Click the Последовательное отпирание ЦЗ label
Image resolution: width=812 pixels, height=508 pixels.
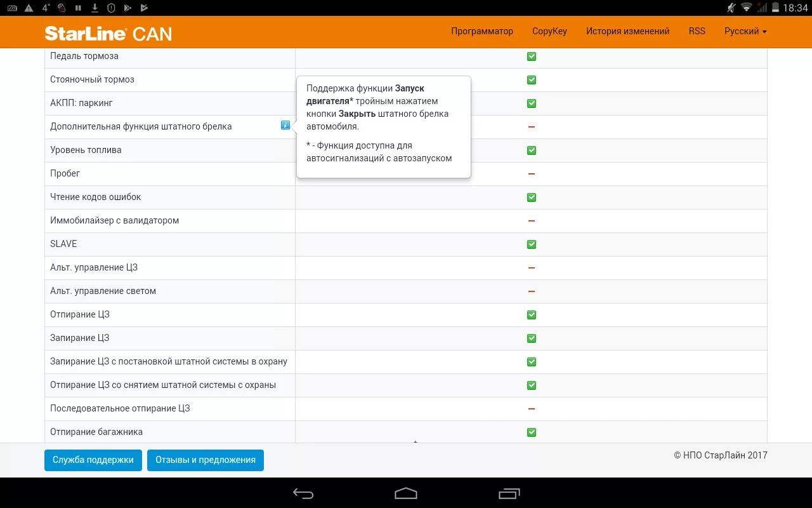tap(120, 408)
